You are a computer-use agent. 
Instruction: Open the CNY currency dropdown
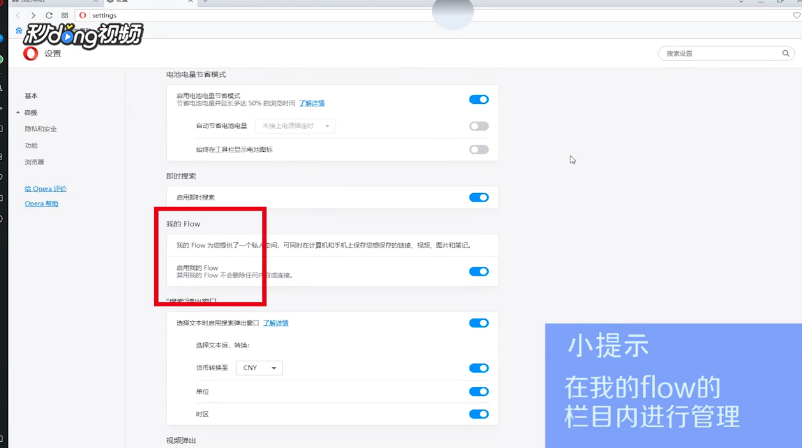tap(259, 368)
